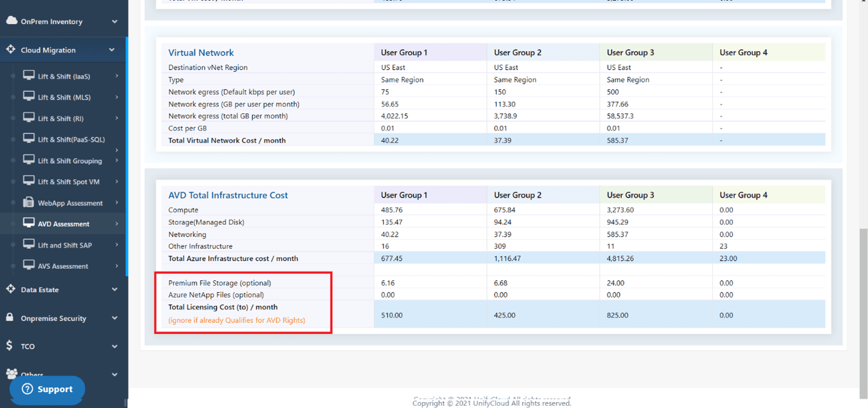This screenshot has height=408, width=868.
Task: Click the Lift & Shift (RI) monitor icon
Action: pyautogui.click(x=29, y=118)
